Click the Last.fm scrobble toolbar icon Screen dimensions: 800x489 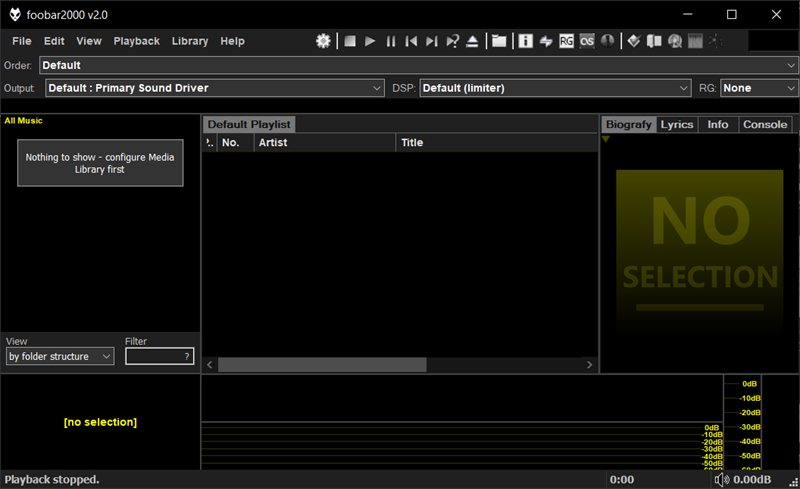[x=587, y=41]
